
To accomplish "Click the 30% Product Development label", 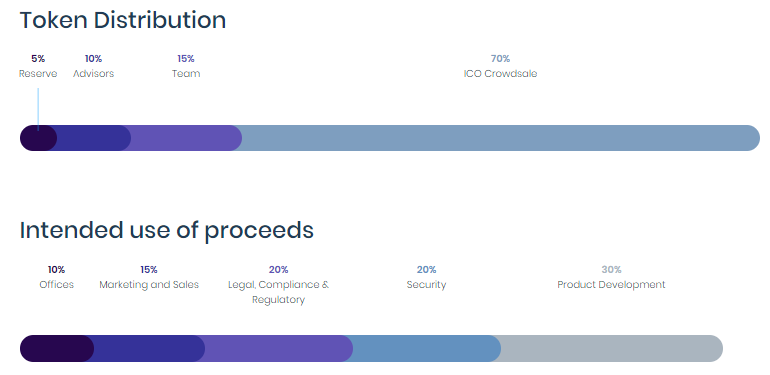I will coord(611,277).
